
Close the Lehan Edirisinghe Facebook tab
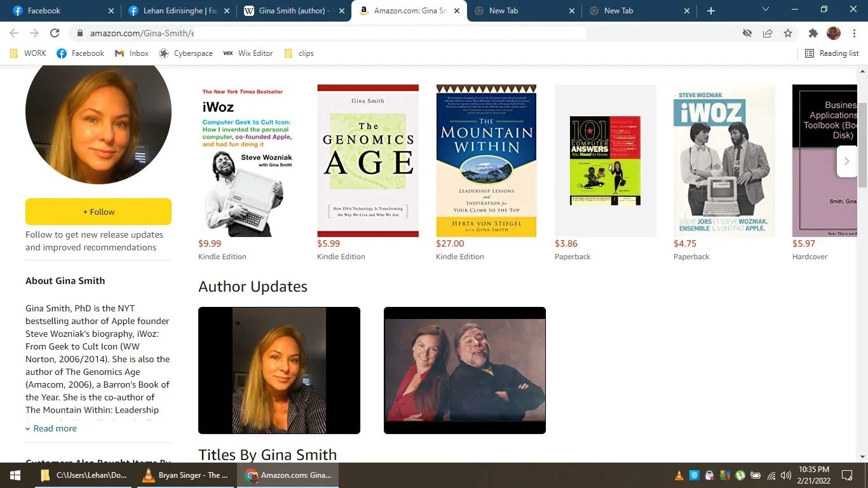(226, 11)
